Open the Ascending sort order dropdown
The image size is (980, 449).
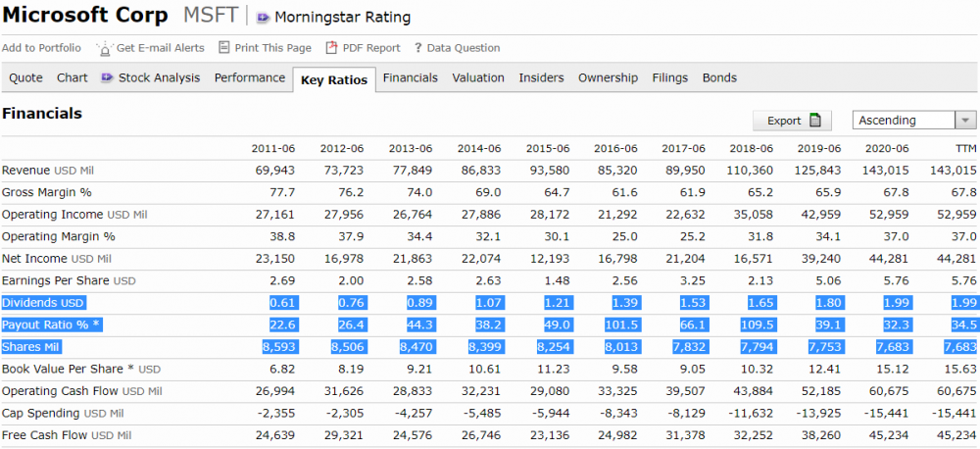(x=914, y=120)
